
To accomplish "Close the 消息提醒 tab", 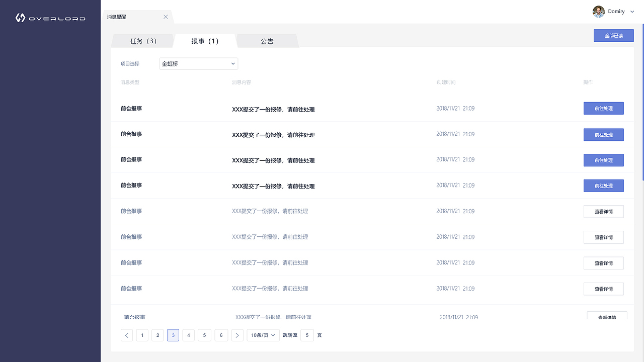I will point(166,16).
